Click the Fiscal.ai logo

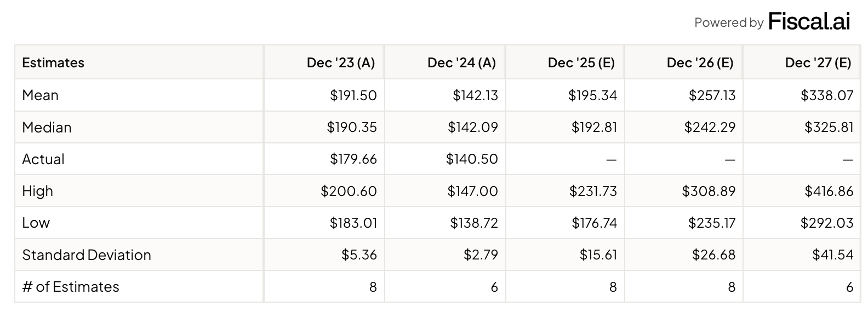click(809, 21)
